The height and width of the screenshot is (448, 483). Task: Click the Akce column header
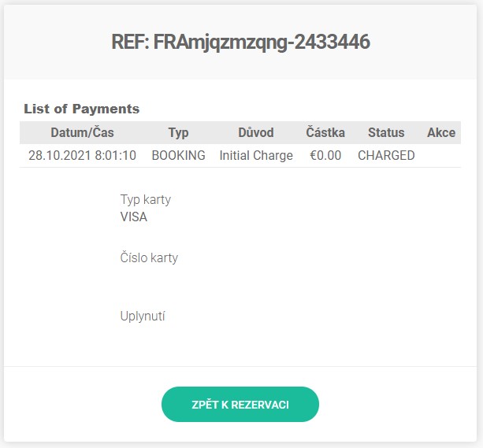(x=441, y=132)
